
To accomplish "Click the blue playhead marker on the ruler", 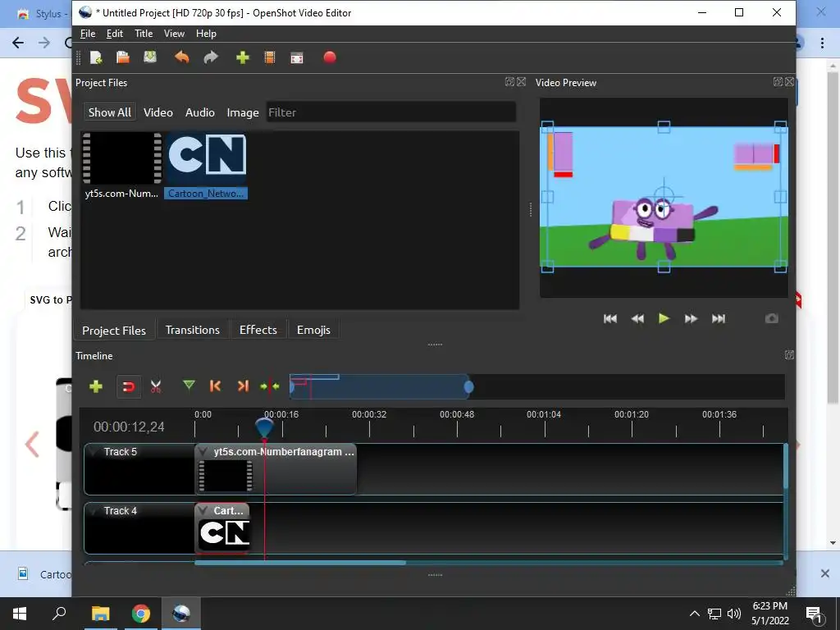I will pyautogui.click(x=264, y=427).
